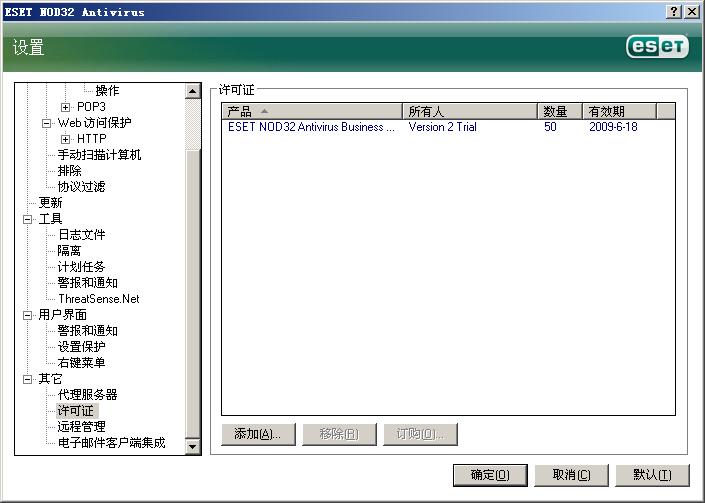705x503 pixels.
Task: Open 代理服务器 settings
Action: [87, 395]
